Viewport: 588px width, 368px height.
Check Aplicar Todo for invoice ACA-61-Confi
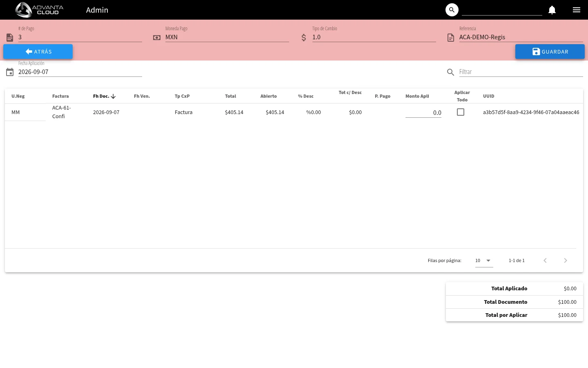(461, 112)
